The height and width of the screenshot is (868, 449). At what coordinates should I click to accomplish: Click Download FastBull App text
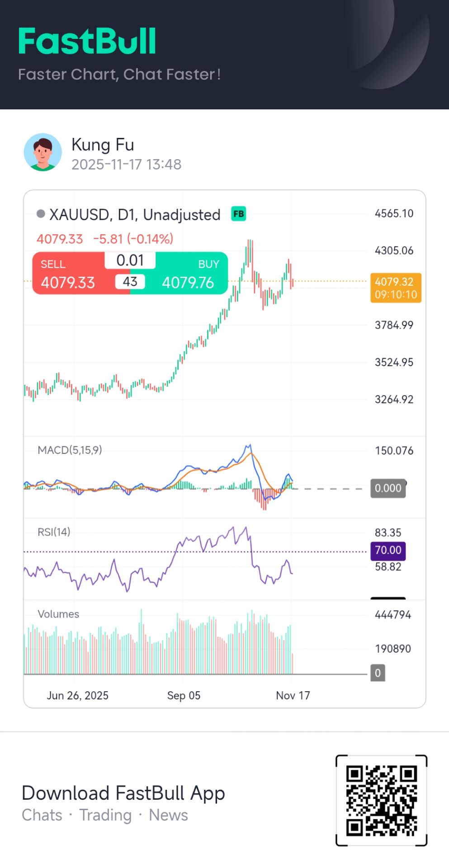click(123, 793)
